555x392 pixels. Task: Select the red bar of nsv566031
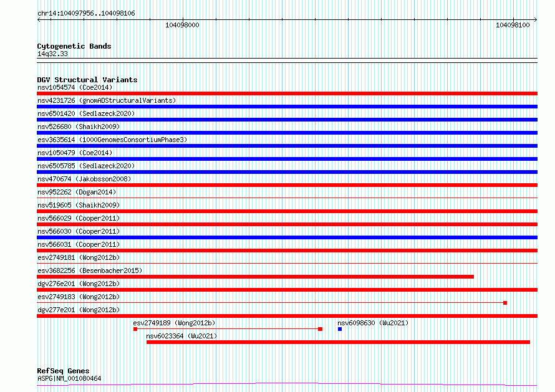coord(287,251)
